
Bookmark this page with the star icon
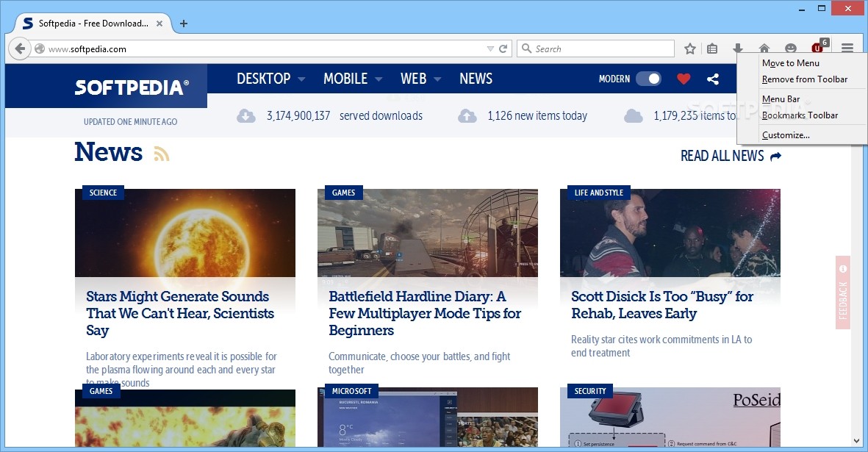(x=689, y=49)
